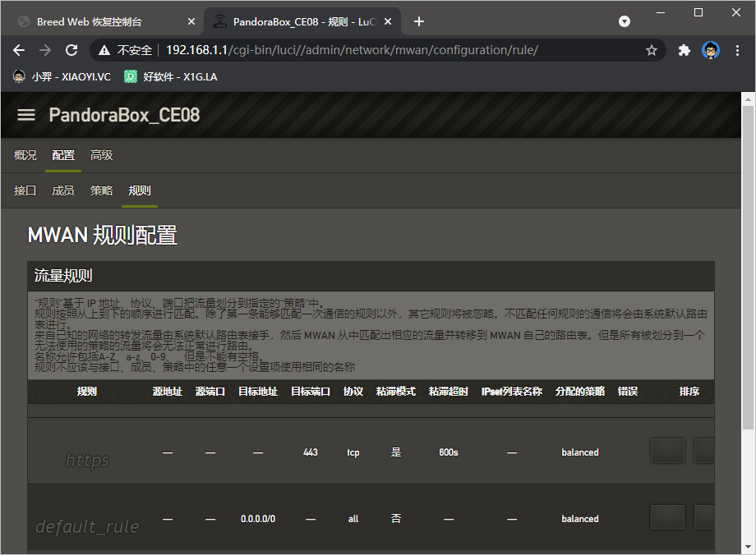Click the 排序 column header
The width and height of the screenshot is (756, 555).
(x=689, y=391)
